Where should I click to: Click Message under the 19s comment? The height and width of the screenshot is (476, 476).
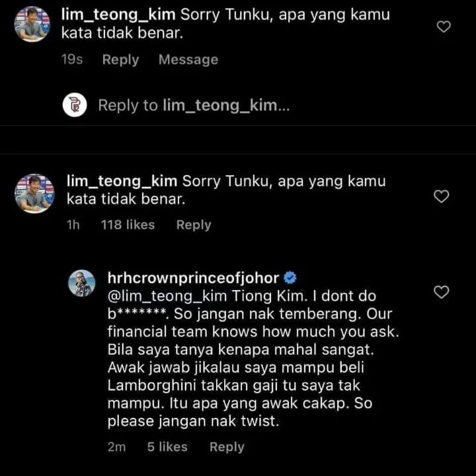click(x=188, y=59)
